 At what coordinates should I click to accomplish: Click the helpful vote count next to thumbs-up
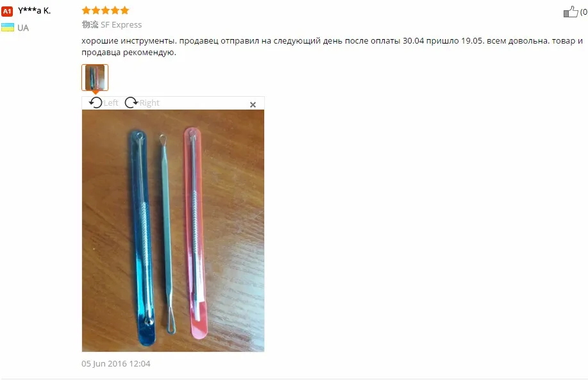584,12
